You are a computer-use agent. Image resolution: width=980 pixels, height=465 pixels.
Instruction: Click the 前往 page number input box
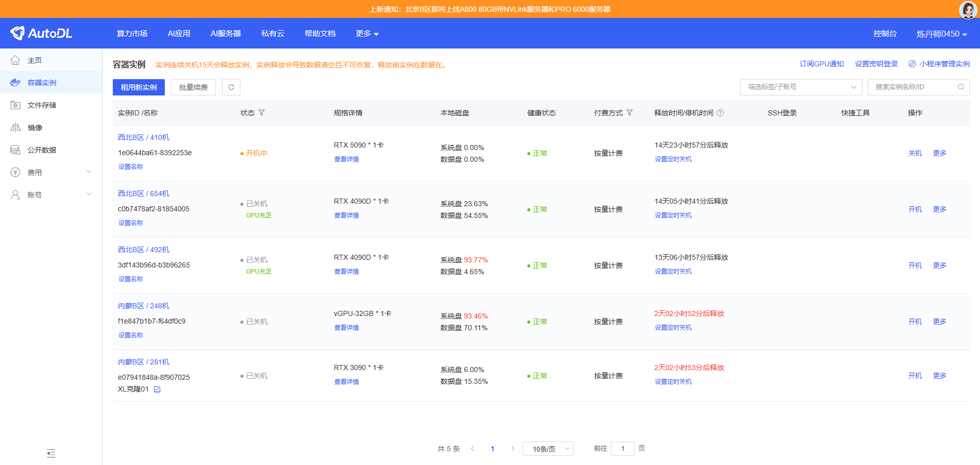[622, 449]
